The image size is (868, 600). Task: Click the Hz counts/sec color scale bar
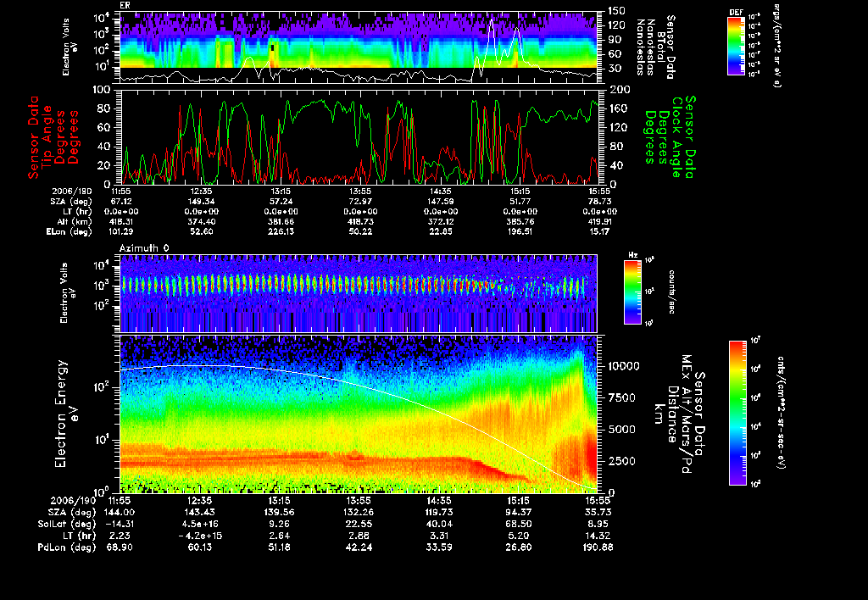pyautogui.click(x=632, y=292)
